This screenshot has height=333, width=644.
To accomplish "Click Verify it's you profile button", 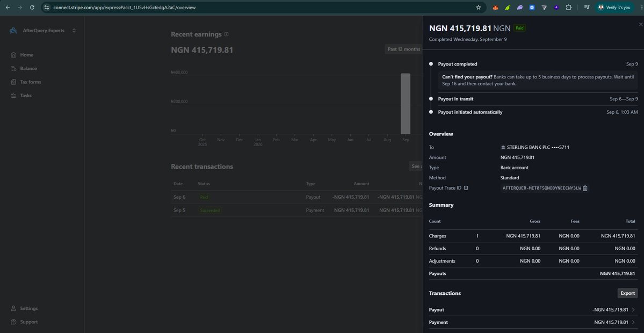I will coord(614,8).
